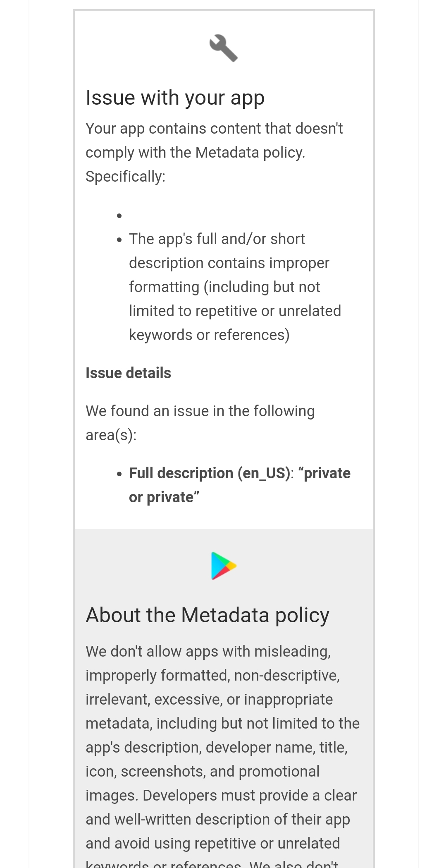This screenshot has width=446, height=868.
Task: Click "icon, screenshots, and promotional" line
Action: click(203, 771)
